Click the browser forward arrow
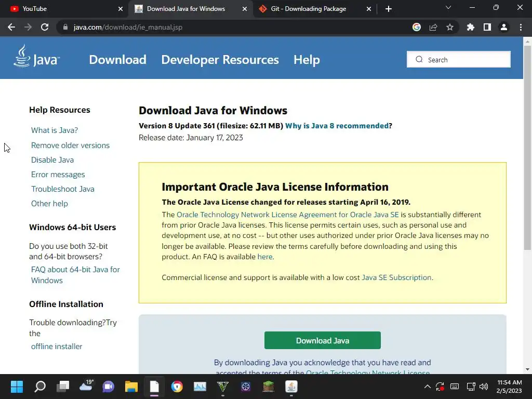Image resolution: width=532 pixels, height=399 pixels. tap(28, 27)
